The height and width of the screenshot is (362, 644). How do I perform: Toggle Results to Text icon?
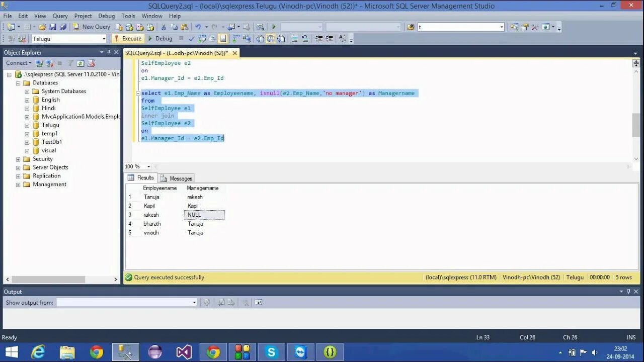click(260, 39)
